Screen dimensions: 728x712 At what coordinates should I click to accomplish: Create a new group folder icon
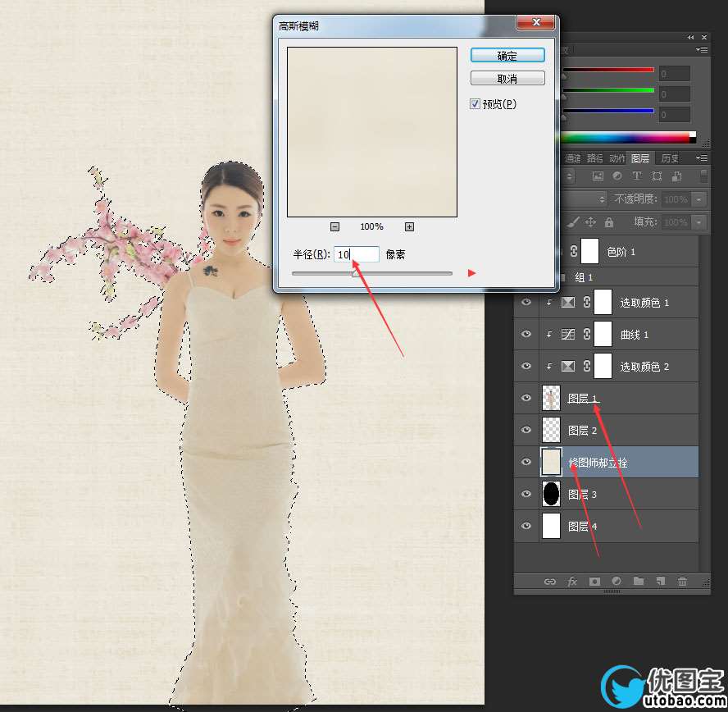click(x=639, y=581)
